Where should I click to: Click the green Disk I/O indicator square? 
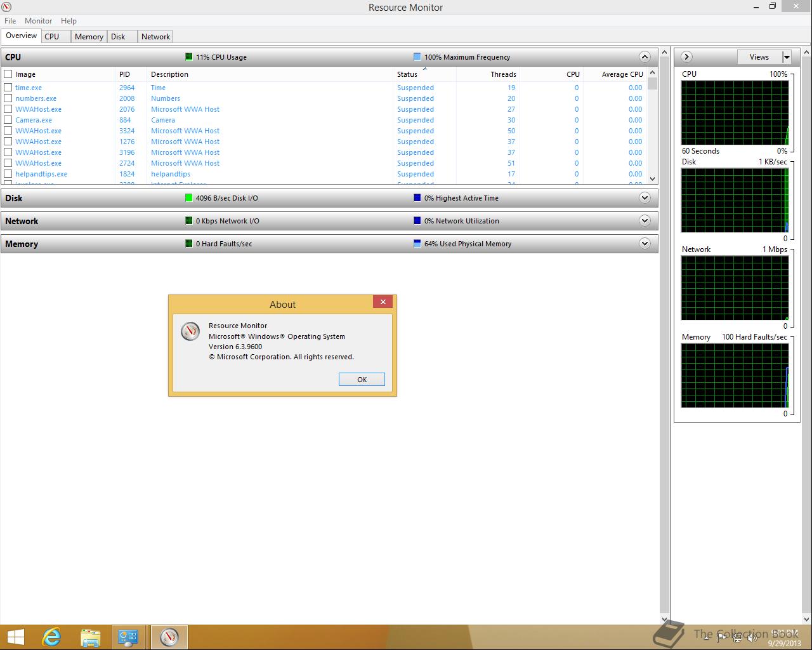(x=188, y=198)
